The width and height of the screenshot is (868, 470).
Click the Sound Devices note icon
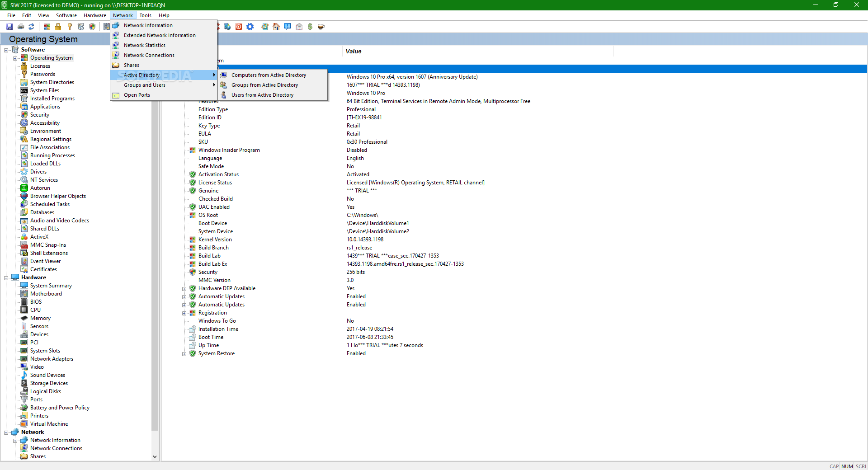click(24, 375)
